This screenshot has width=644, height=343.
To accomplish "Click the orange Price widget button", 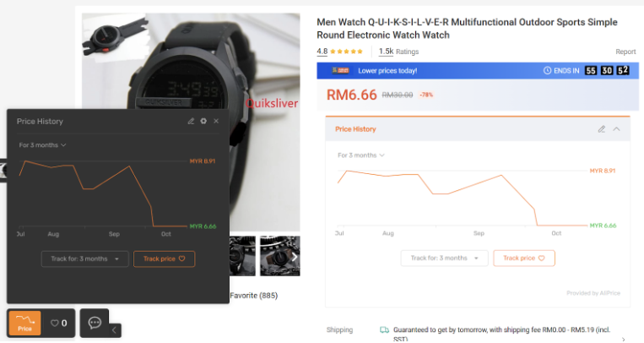I will click(x=24, y=323).
